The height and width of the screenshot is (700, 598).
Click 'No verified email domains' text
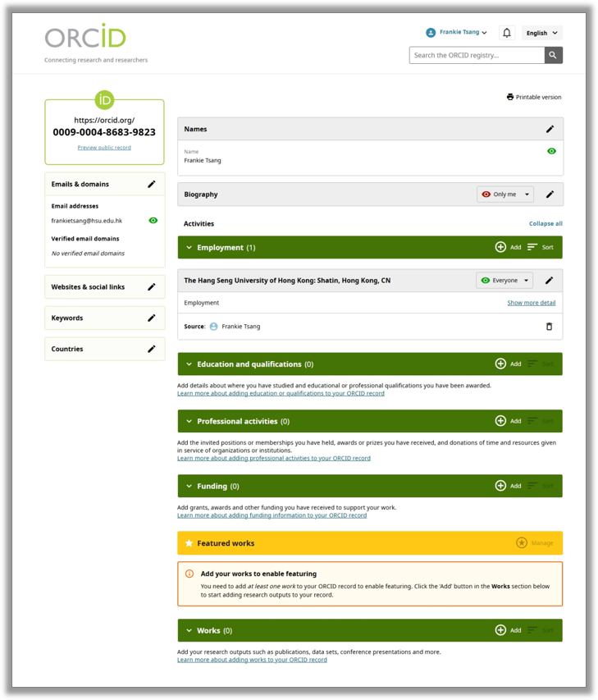click(88, 253)
